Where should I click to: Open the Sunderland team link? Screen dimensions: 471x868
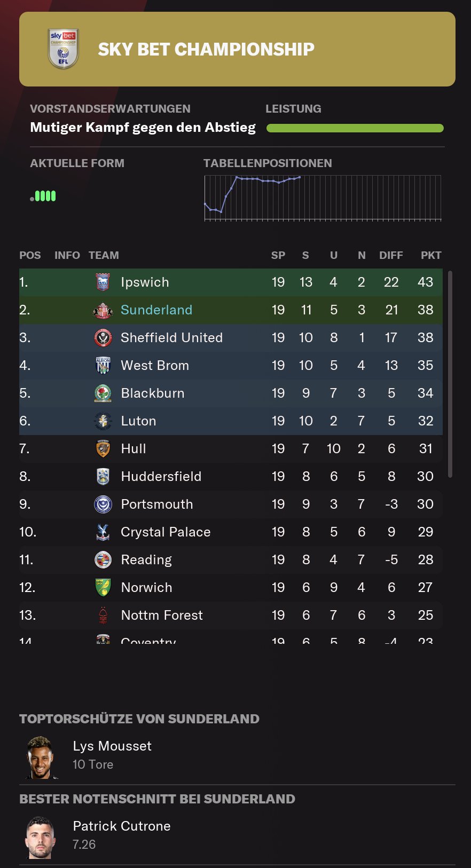(x=156, y=310)
